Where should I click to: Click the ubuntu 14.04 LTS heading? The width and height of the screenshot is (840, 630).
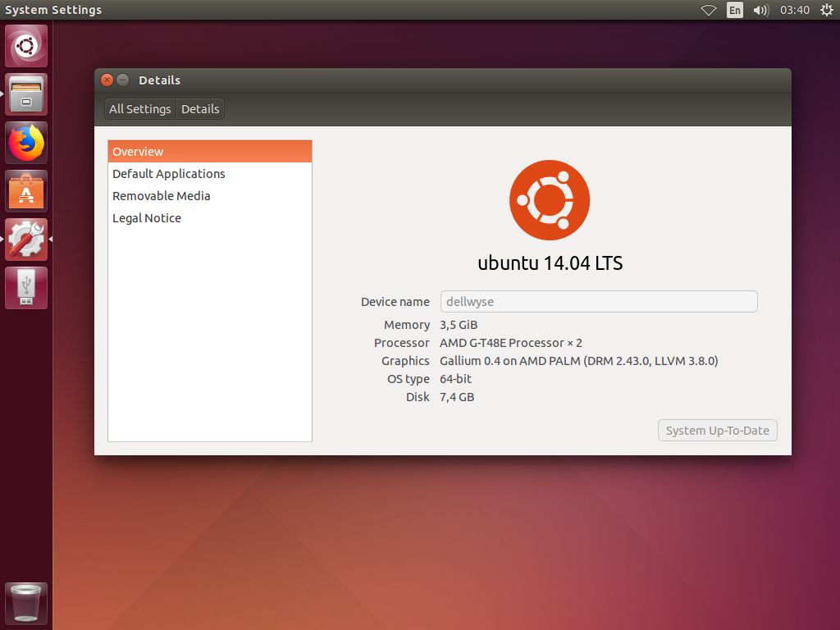(550, 263)
